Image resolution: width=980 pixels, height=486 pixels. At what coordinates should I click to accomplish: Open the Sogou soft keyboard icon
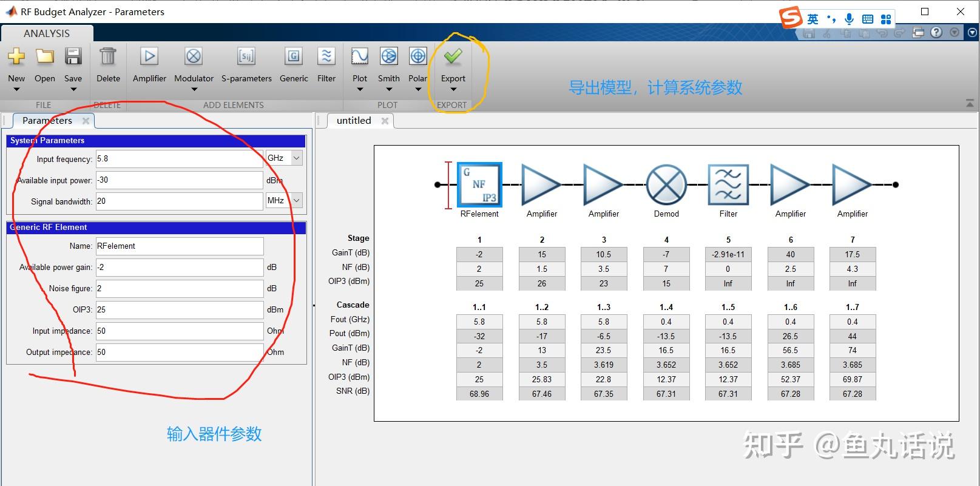tap(868, 19)
